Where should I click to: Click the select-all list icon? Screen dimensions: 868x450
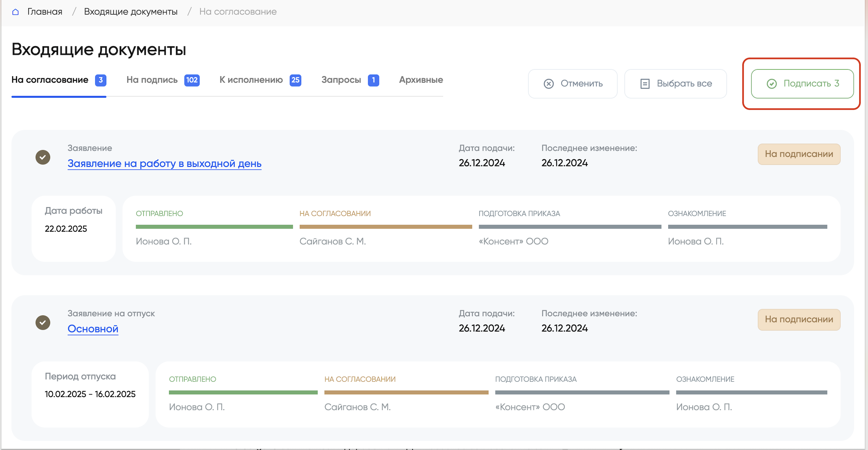[x=645, y=84]
